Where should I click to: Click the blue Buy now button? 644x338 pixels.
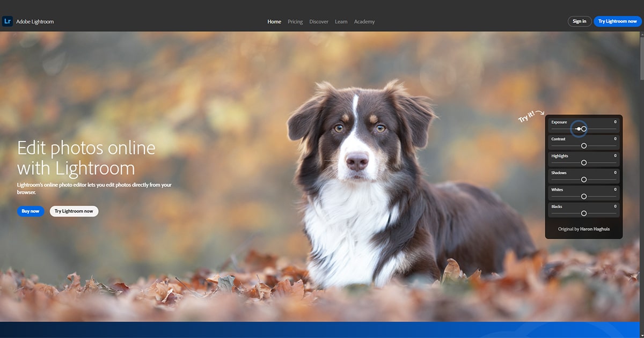pos(31,211)
